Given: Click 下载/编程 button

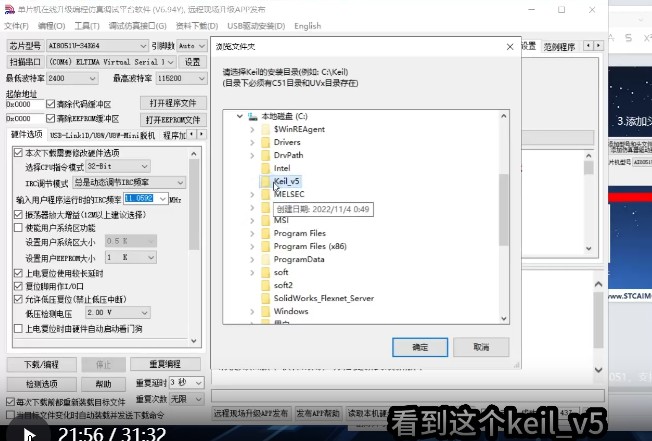Looking at the screenshot, I should coord(41,365).
